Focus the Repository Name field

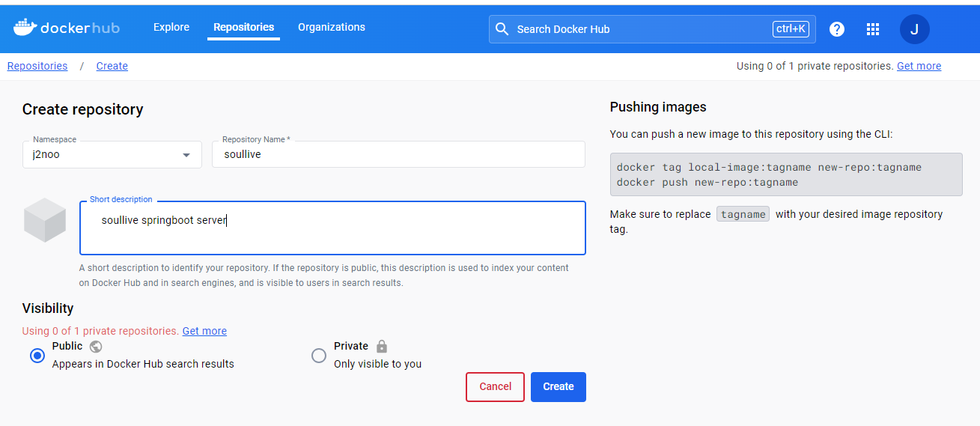(x=398, y=155)
